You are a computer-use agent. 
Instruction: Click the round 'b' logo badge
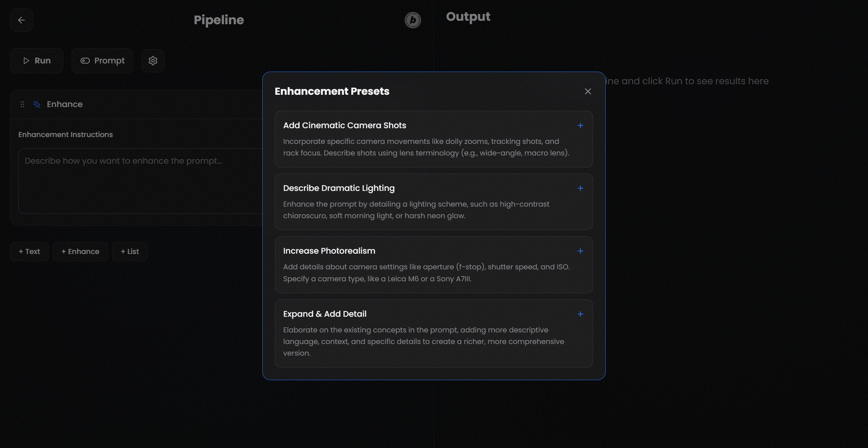click(x=413, y=20)
